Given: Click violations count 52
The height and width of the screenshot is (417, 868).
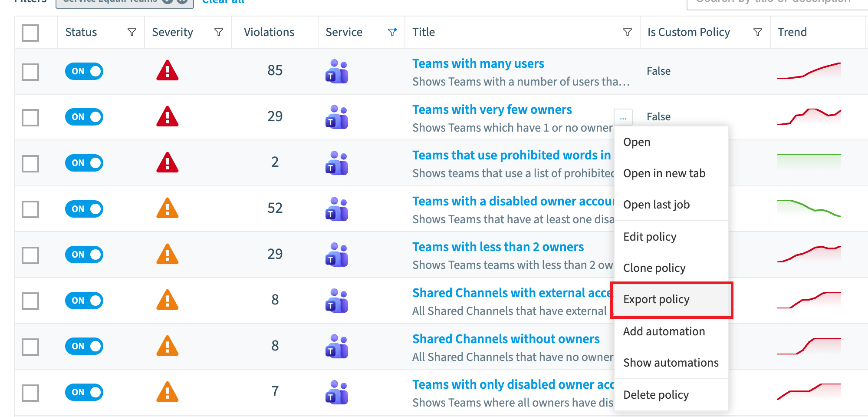Looking at the screenshot, I should tap(275, 208).
